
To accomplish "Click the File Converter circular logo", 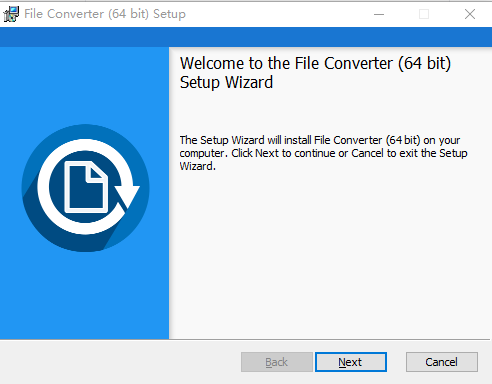I will [x=86, y=188].
